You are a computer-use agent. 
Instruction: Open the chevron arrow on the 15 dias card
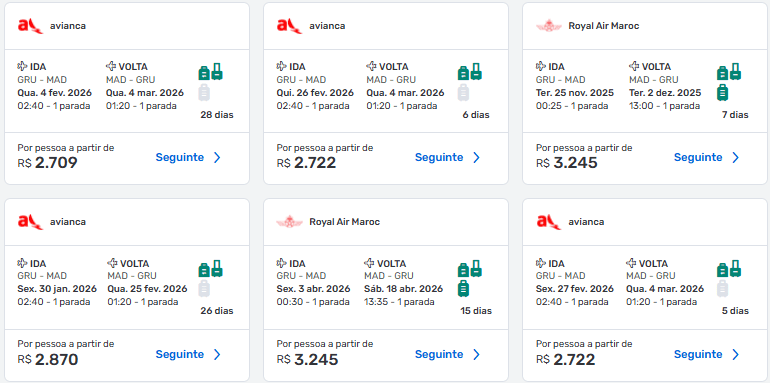point(476,355)
